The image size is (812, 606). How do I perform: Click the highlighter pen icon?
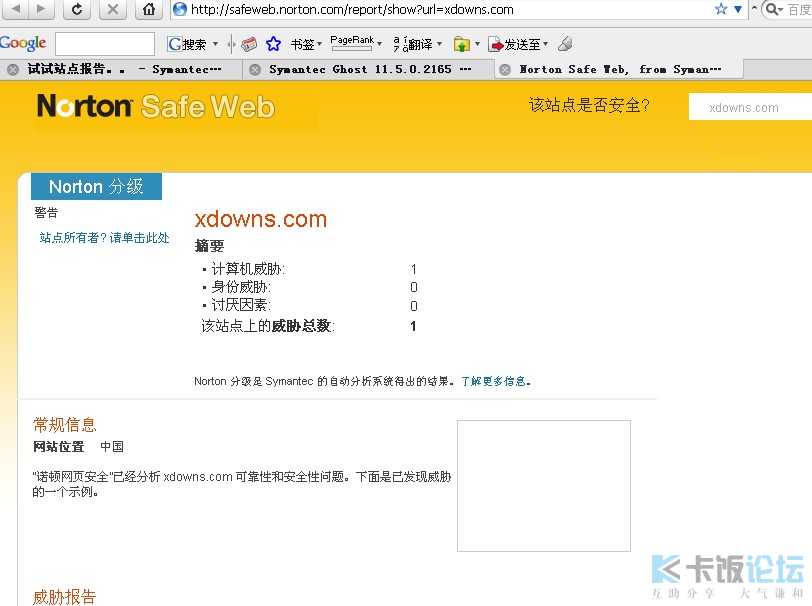click(566, 44)
